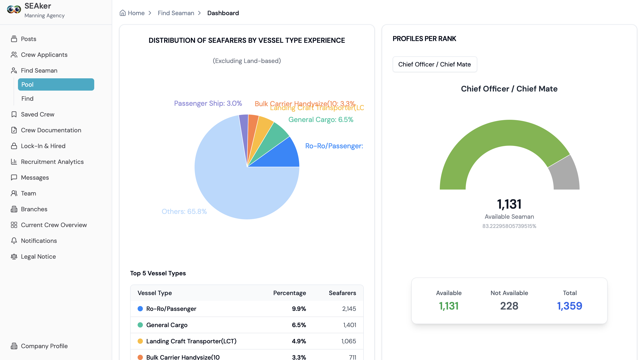Viewport: 644px width, 360px height.
Task: Click the General Cargo green legend dot
Action: 140,325
